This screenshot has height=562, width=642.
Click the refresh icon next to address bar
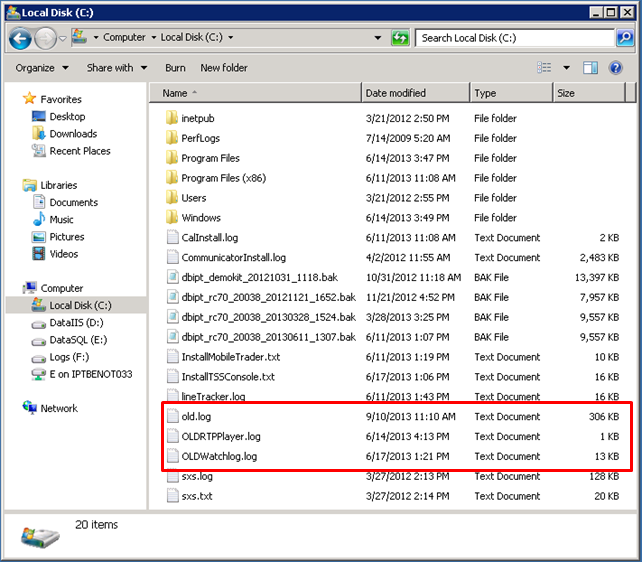tap(400, 38)
